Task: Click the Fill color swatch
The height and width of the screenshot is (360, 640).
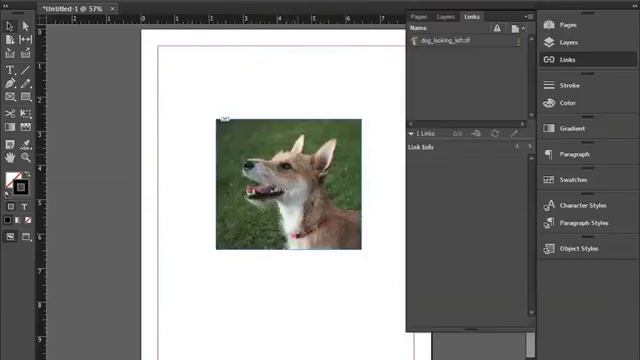Action: [11, 178]
